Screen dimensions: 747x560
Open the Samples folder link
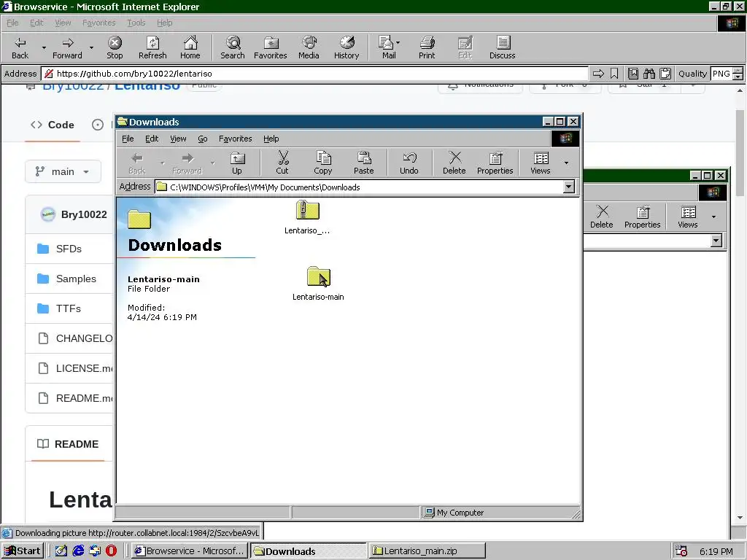click(x=76, y=279)
